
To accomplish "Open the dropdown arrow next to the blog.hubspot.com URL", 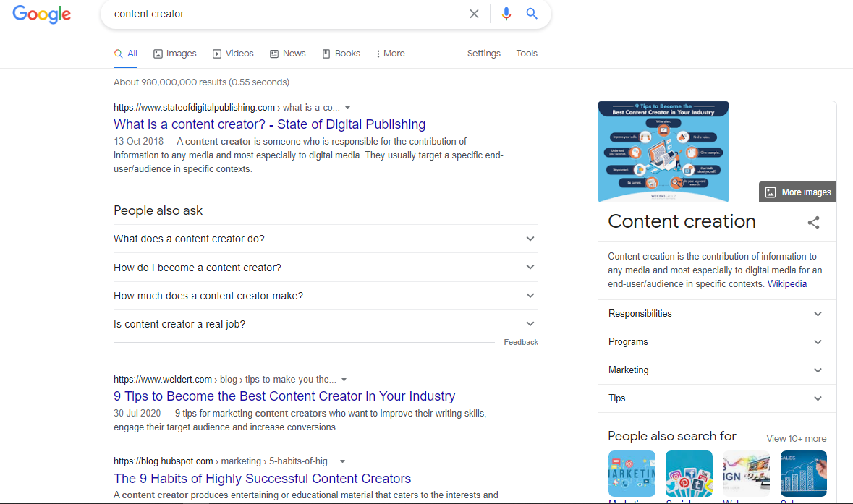I will pos(343,461).
